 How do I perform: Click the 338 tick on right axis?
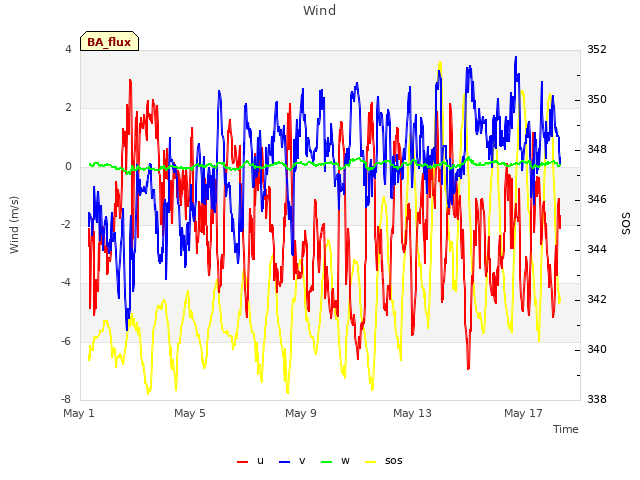[x=597, y=399]
